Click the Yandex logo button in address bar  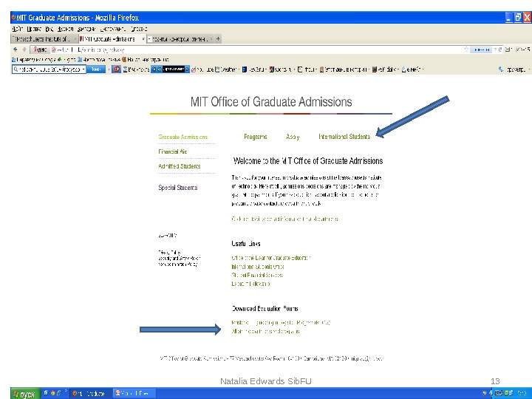pos(40,50)
